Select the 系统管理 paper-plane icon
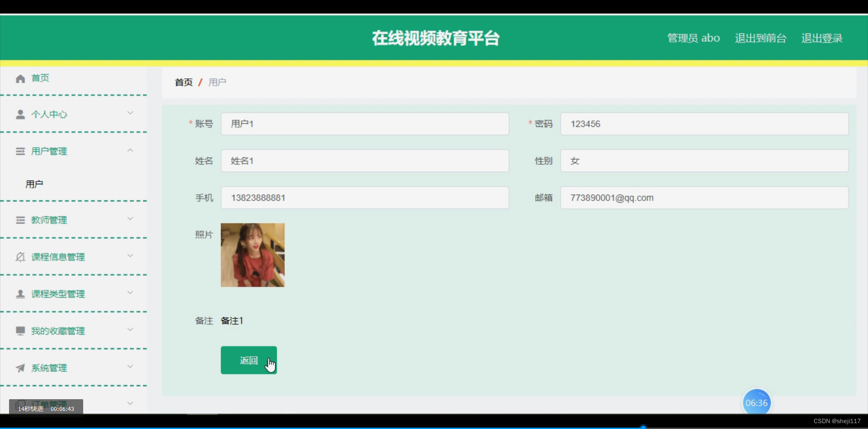 tap(20, 368)
